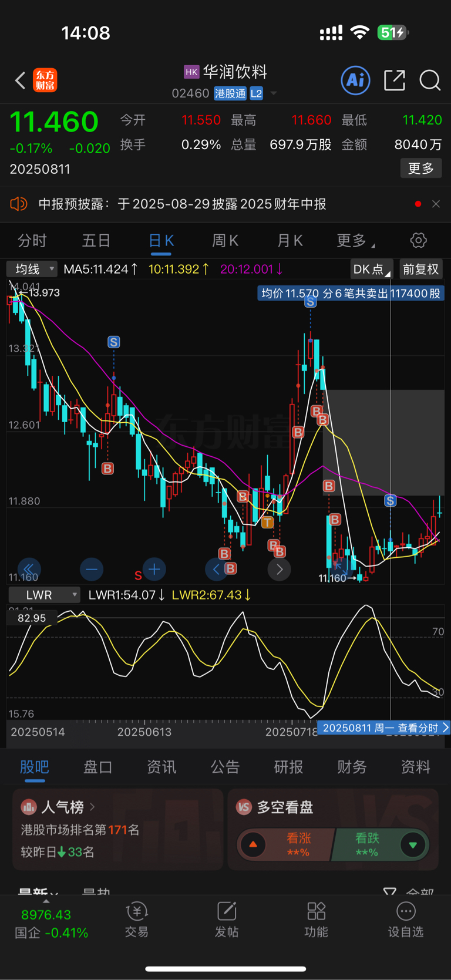Select the 日K chart tab
Image resolution: width=451 pixels, height=980 pixels.
click(161, 240)
